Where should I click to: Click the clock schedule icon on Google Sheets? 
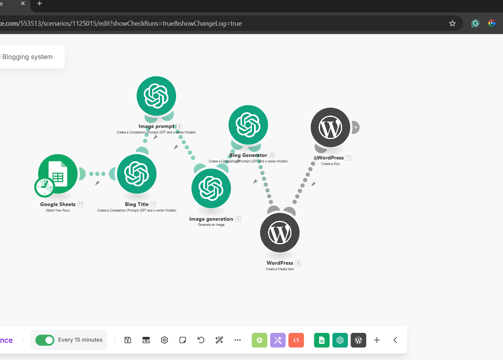44,187
